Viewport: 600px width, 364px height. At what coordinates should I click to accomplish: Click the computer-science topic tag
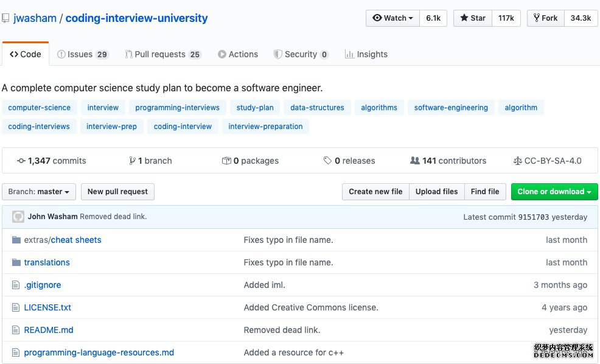40,108
